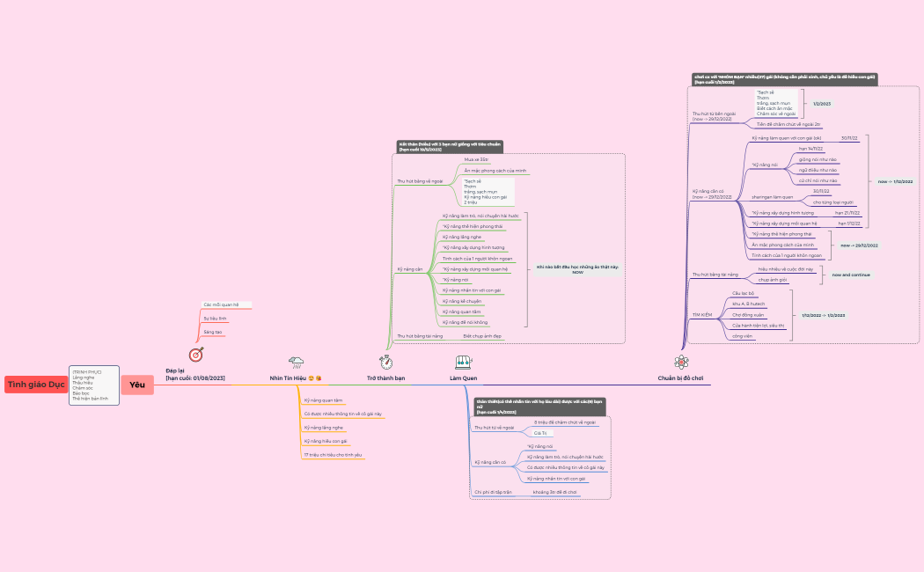Select the Ăn mặc phong cách của mình node in the green branch
The width and height of the screenshot is (924, 572).
tap(495, 171)
